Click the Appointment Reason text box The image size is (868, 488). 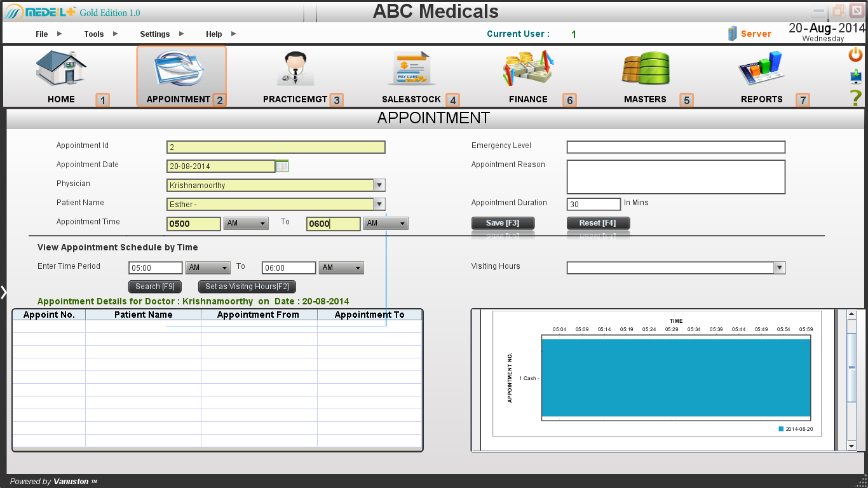(675, 177)
